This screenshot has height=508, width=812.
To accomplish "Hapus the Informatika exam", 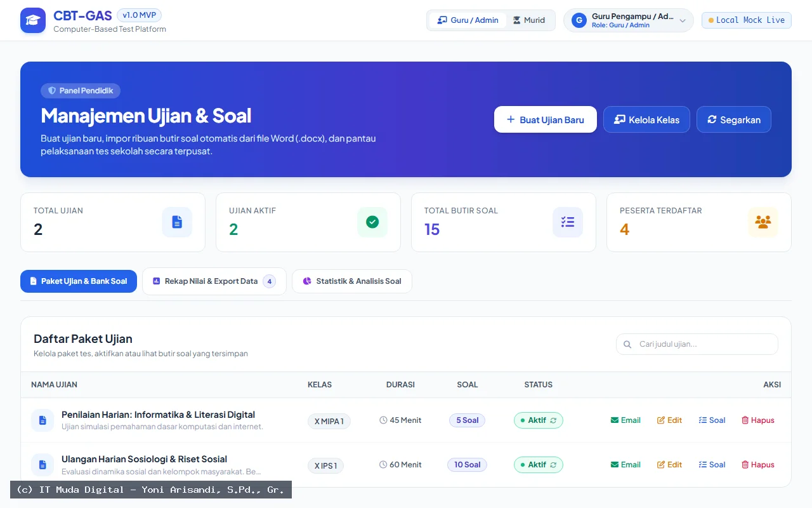I will click(758, 420).
